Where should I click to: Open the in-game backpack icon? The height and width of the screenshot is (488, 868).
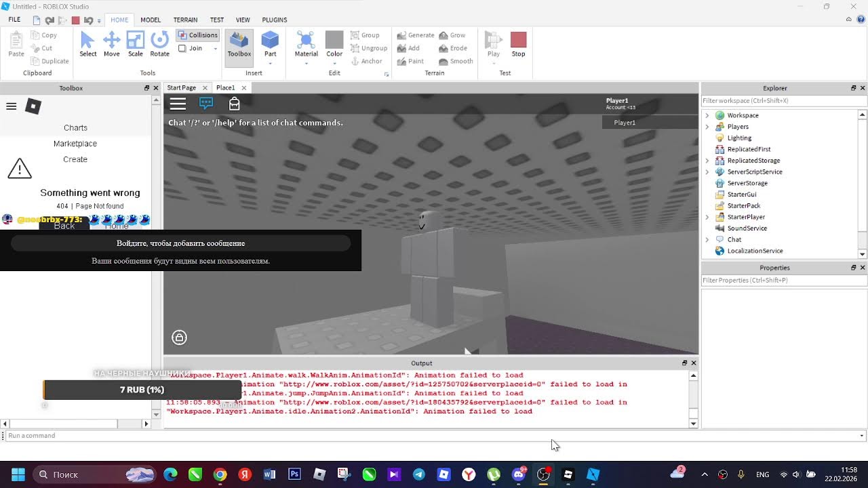(x=234, y=103)
